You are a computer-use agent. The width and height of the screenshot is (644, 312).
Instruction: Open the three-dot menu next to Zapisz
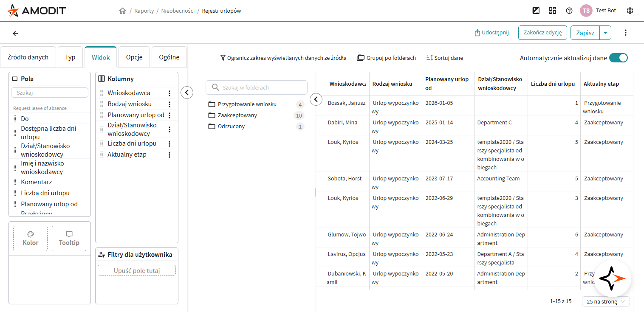[625, 33]
